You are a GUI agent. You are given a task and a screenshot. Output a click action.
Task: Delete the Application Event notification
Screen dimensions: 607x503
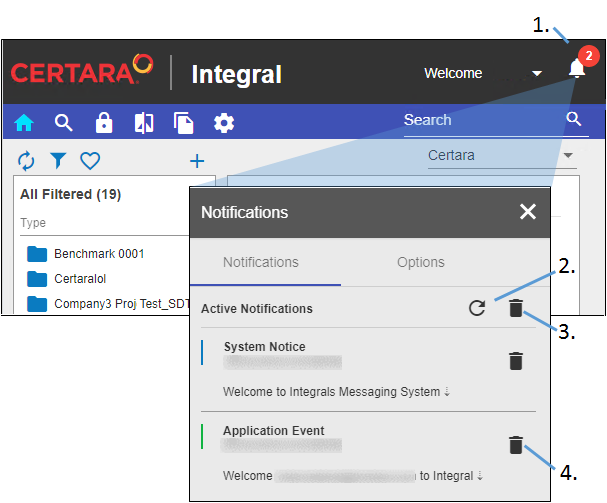[516, 445]
